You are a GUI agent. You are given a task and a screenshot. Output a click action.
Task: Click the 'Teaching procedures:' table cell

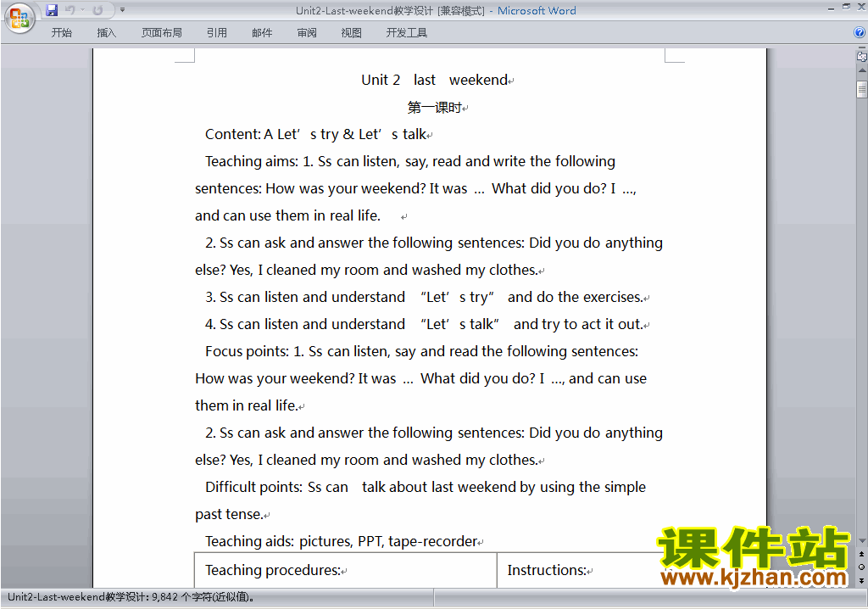346,570
